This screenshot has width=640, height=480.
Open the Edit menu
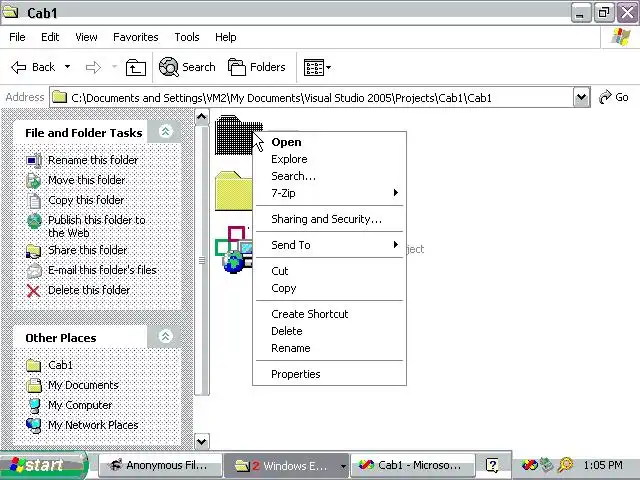pyautogui.click(x=50, y=37)
